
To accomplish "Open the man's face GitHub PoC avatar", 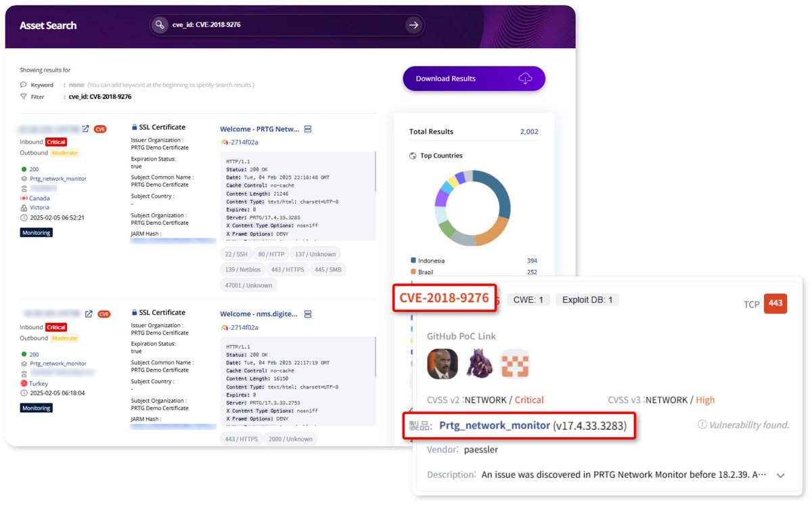I will (x=443, y=364).
